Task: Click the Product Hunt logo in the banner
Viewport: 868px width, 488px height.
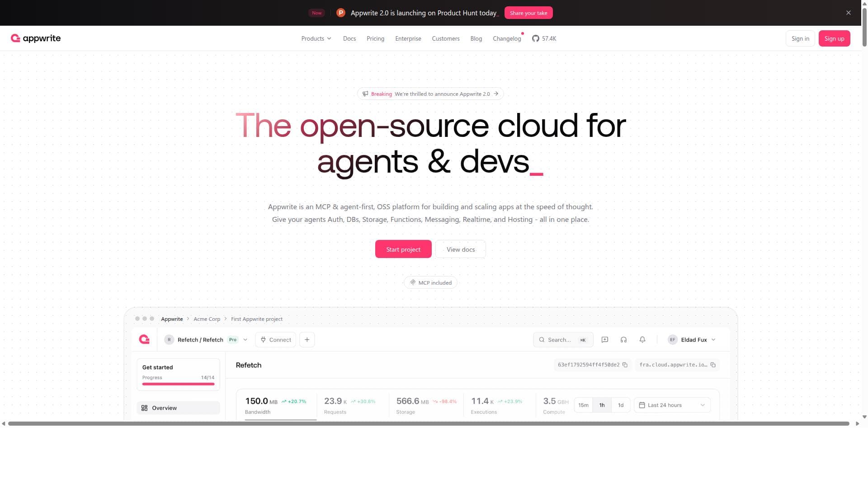Action: click(341, 13)
